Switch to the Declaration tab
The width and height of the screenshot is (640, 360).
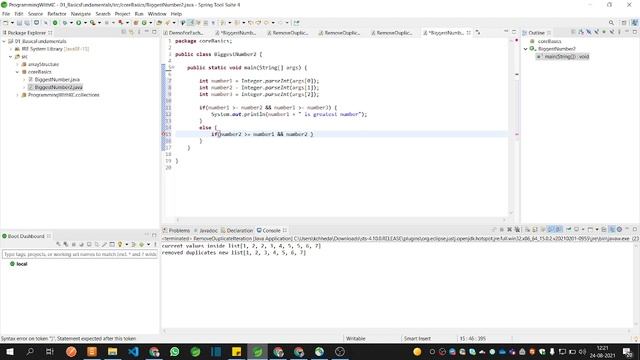[x=237, y=230]
